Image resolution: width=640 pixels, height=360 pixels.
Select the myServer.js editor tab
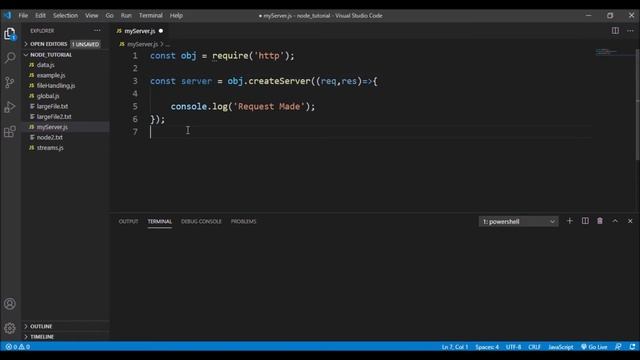[140, 31]
